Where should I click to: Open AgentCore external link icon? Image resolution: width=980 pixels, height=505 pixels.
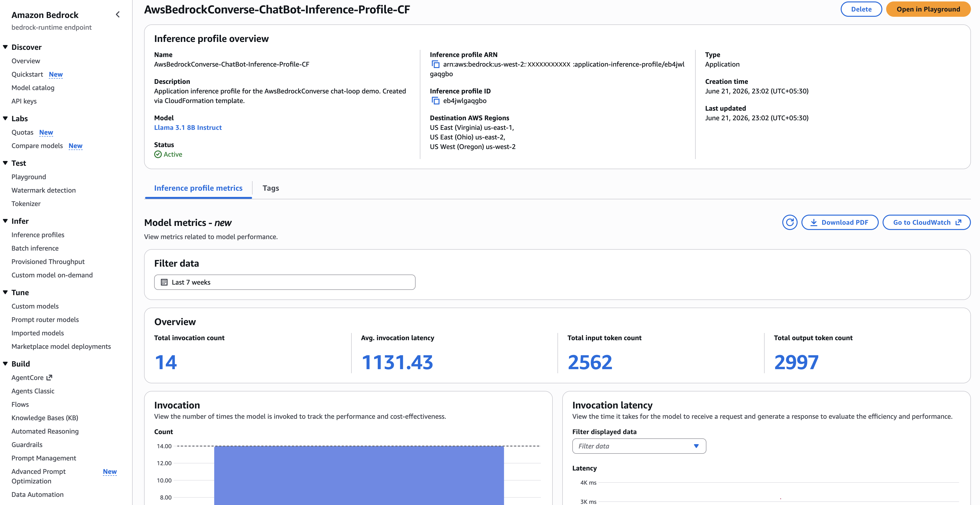(49, 377)
